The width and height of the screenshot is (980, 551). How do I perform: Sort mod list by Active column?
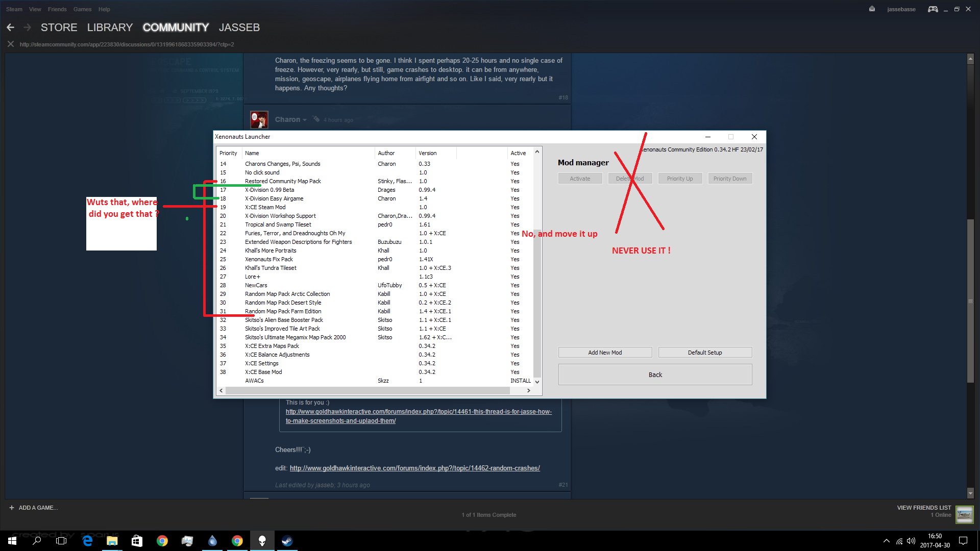(x=520, y=153)
